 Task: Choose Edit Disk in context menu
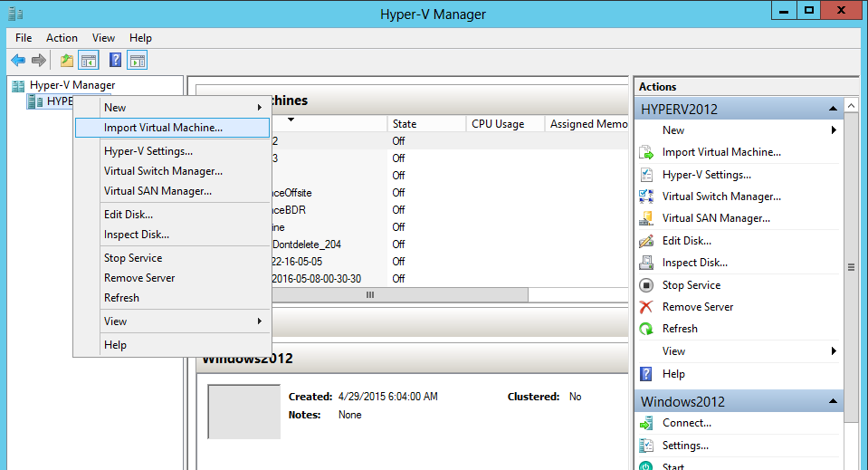click(172, 215)
